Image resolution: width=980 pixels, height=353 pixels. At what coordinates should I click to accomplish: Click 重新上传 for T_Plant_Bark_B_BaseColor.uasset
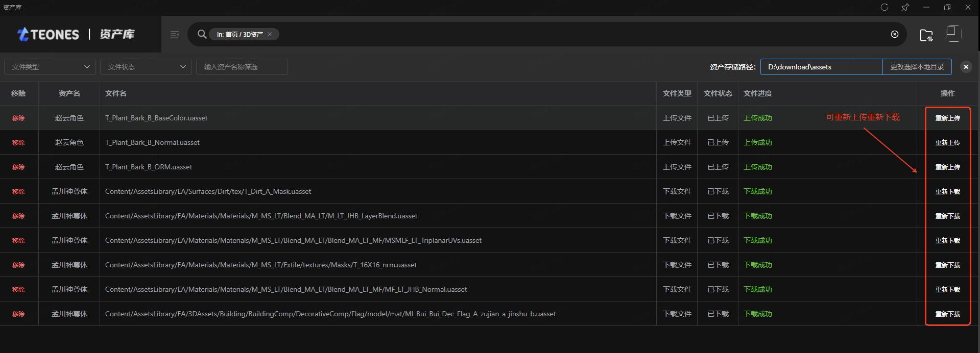tap(947, 118)
